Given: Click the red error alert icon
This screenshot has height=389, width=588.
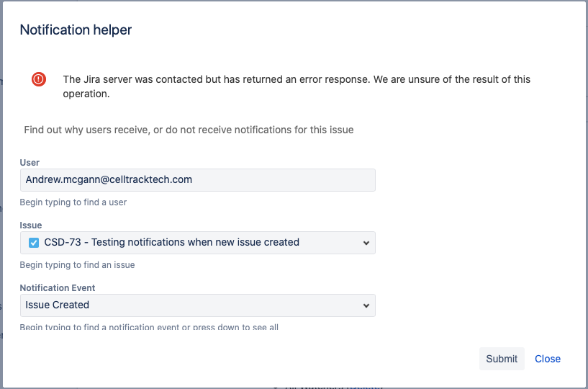Looking at the screenshot, I should point(39,79).
